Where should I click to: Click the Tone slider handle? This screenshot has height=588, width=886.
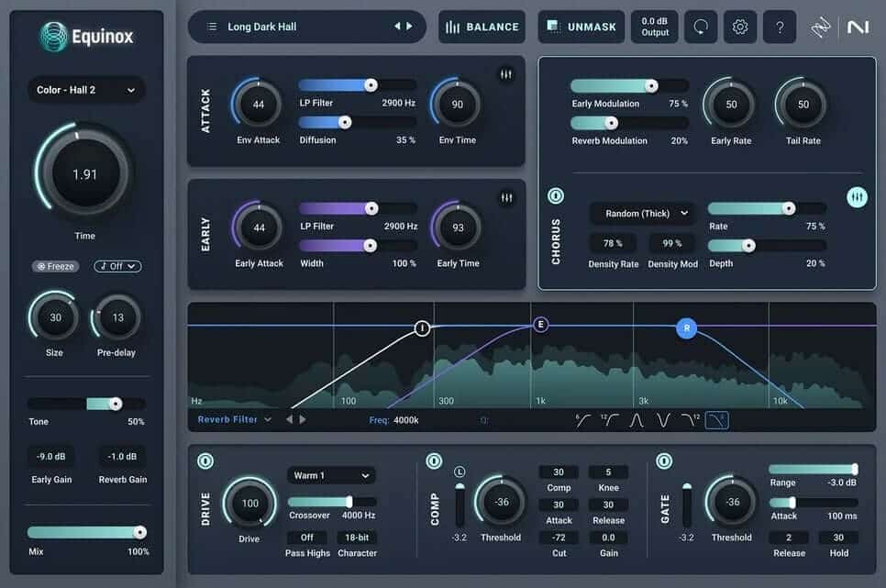point(116,404)
